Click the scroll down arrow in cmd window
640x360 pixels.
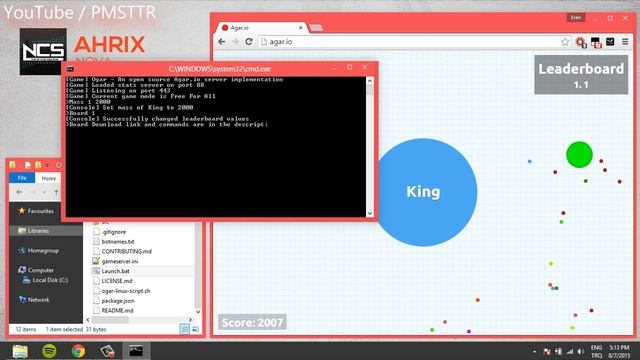pos(370,213)
